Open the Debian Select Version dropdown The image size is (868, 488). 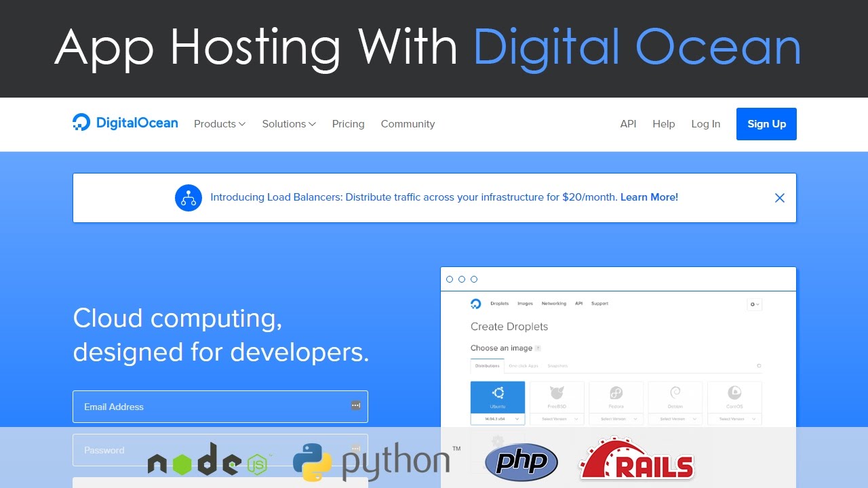click(x=675, y=419)
